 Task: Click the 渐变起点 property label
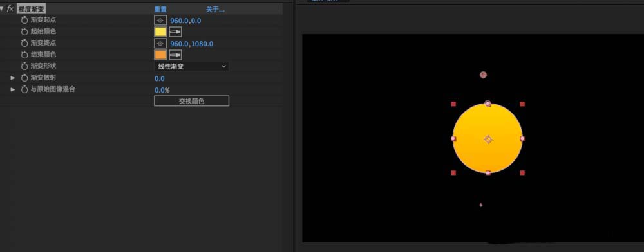[x=43, y=20]
